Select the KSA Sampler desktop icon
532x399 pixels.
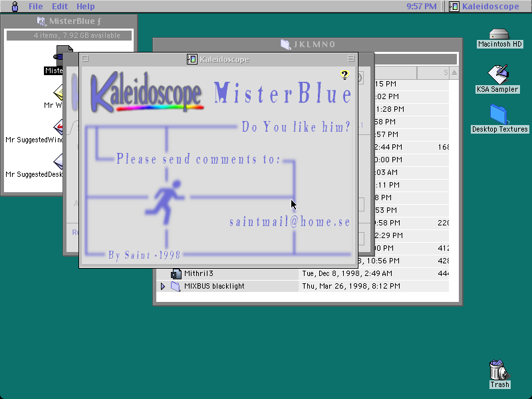pos(497,74)
